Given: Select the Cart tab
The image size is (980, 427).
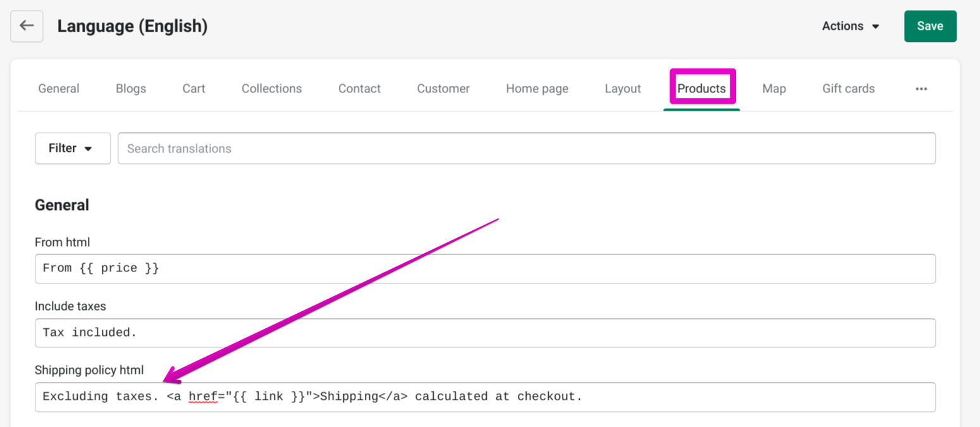Looking at the screenshot, I should (x=193, y=89).
